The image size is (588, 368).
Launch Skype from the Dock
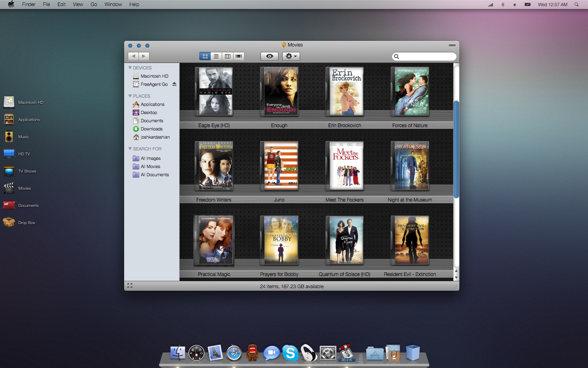coord(290,353)
